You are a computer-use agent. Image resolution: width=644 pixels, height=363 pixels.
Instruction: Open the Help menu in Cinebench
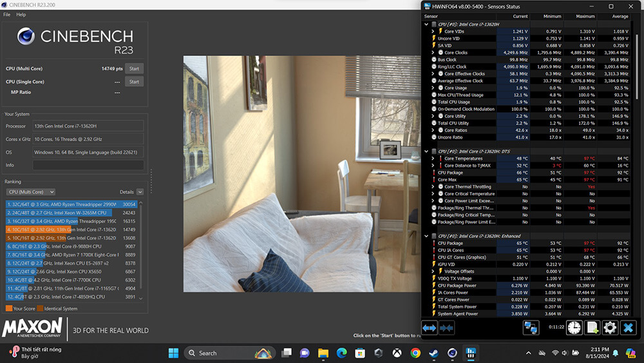pyautogui.click(x=21, y=14)
